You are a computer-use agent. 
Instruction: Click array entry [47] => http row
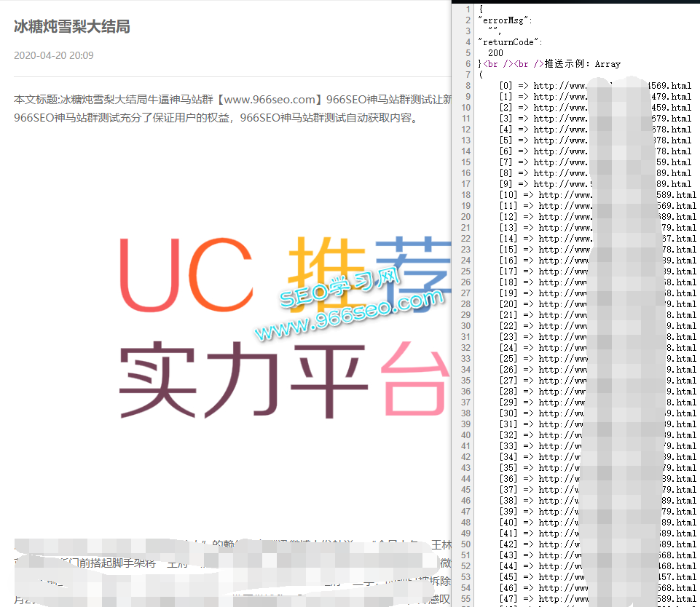597,599
